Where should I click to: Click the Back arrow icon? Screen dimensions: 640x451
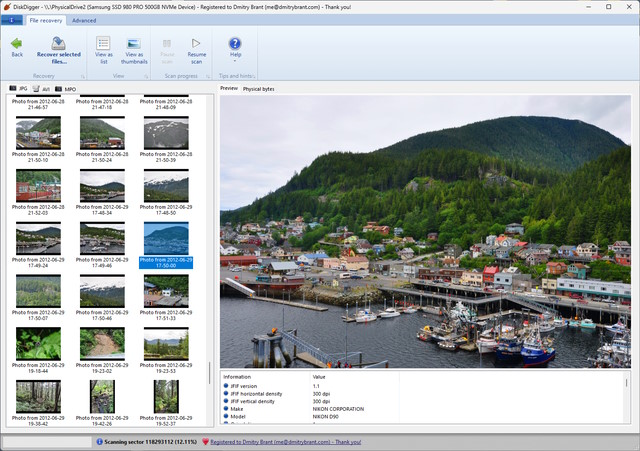click(x=17, y=43)
